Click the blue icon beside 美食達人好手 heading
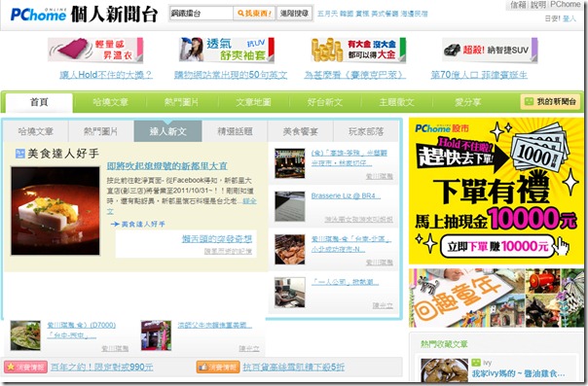Viewport: 588px width, 386px height. [x=19, y=153]
